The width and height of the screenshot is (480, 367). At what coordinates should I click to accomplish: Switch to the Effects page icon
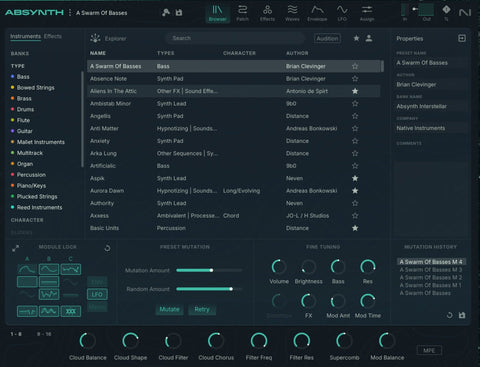[267, 13]
